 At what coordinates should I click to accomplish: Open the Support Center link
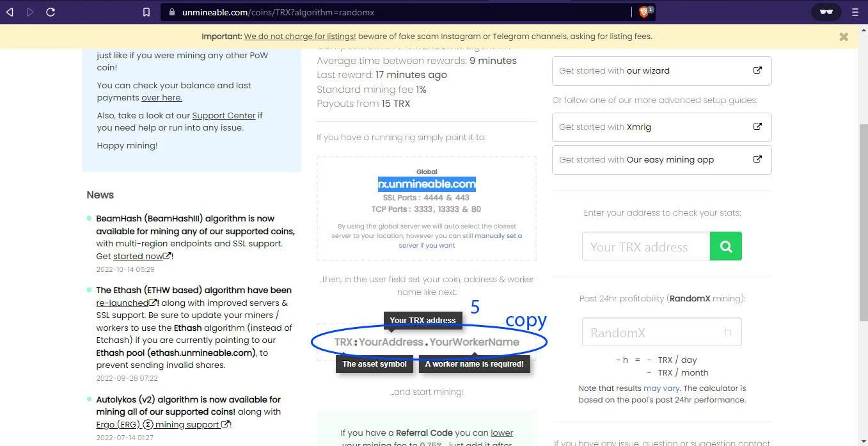(x=223, y=116)
